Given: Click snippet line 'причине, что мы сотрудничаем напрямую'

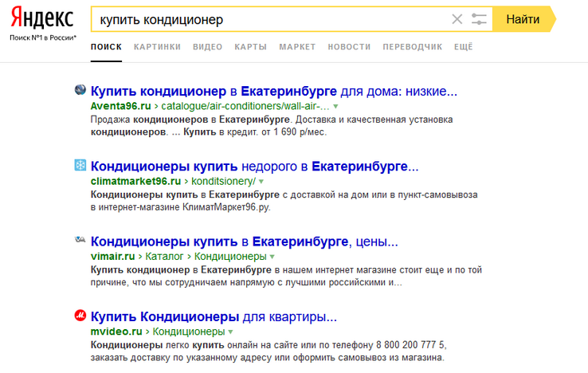Looking at the screenshot, I should [x=183, y=282].
